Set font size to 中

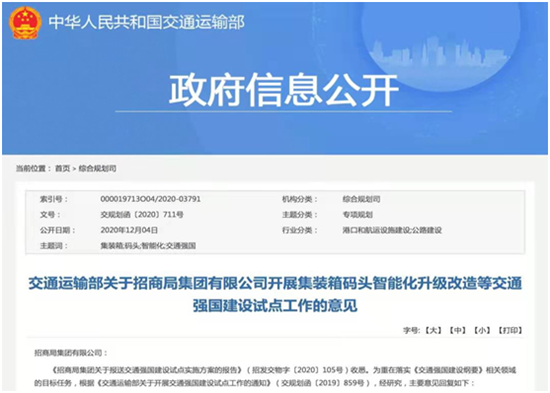point(458,330)
